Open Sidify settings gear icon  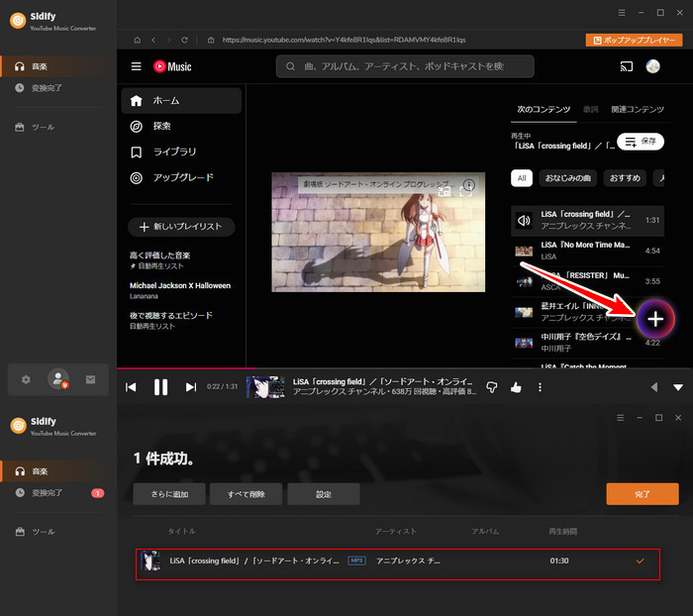click(x=26, y=379)
